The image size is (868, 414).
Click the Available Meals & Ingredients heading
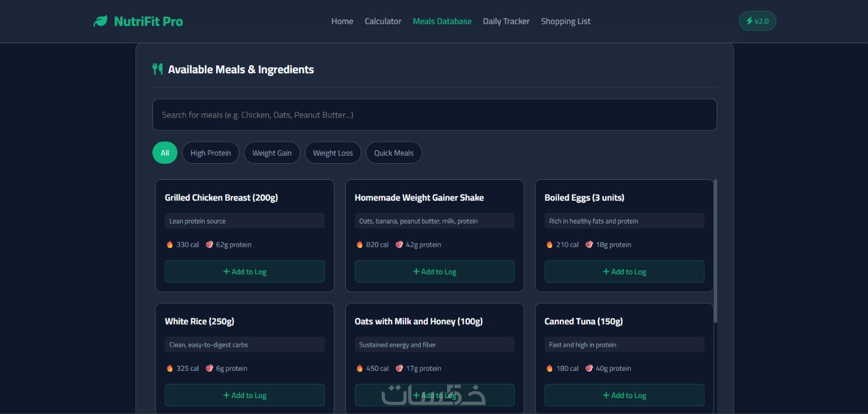241,69
